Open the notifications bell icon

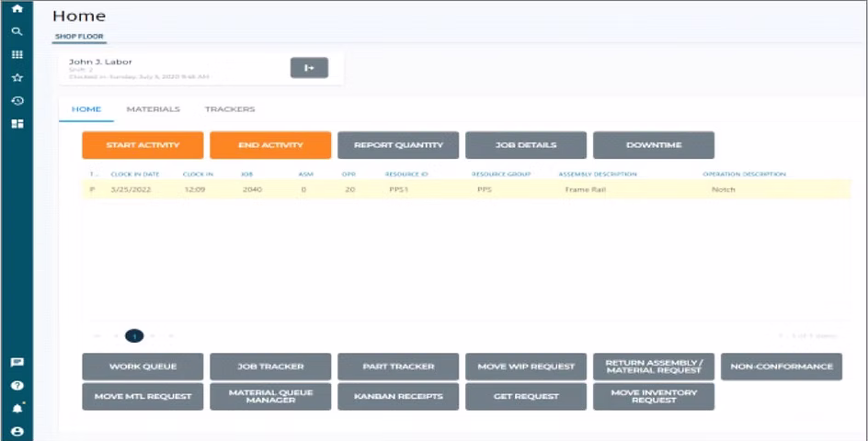(17, 409)
